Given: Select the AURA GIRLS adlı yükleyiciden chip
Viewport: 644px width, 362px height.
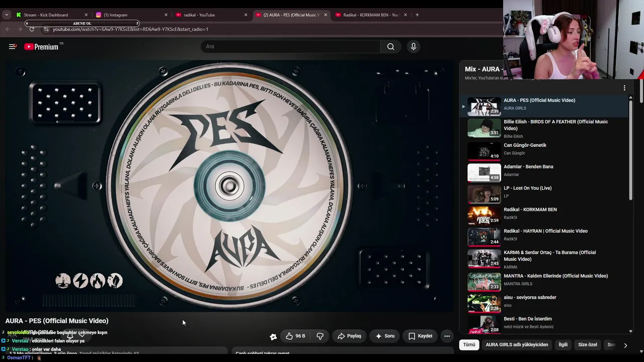Looking at the screenshot, I should coord(517,345).
